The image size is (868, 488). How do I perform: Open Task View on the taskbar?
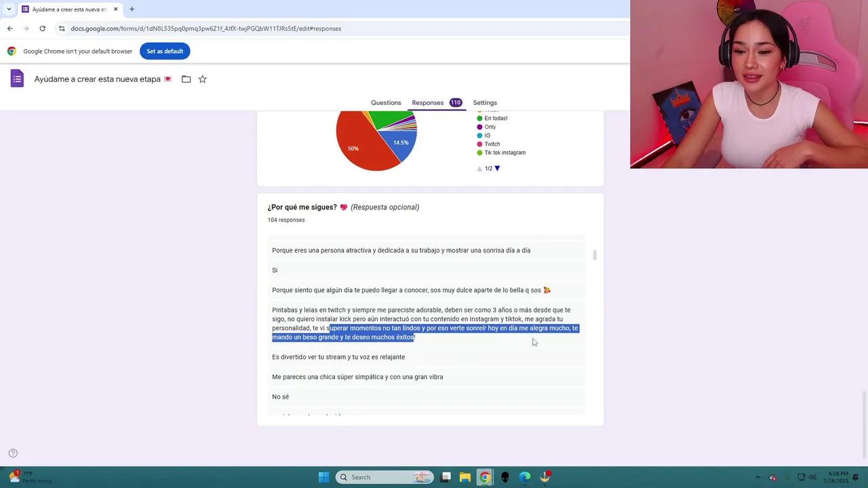click(x=446, y=477)
